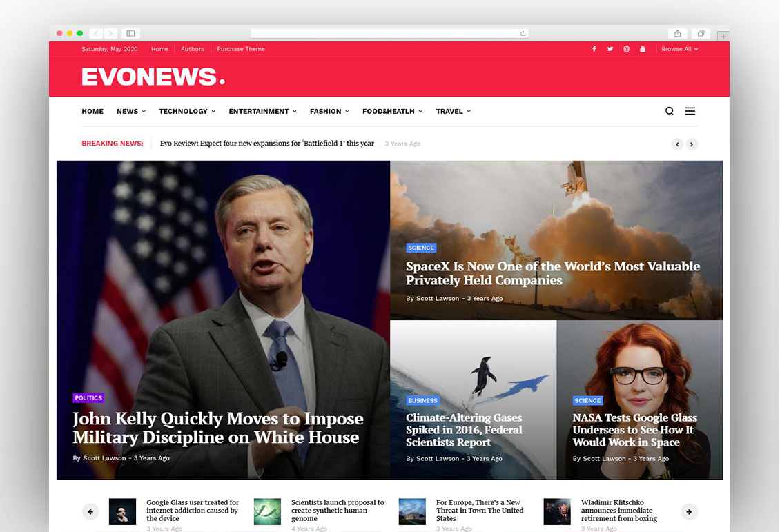Viewport: 780px width, 532px height.
Task: Add a new browser tab
Action: coord(723,37)
